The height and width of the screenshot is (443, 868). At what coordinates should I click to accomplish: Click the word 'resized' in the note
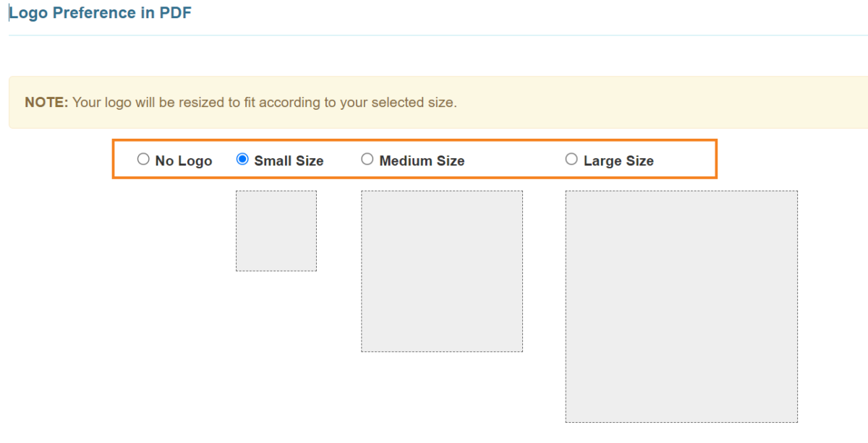(203, 103)
